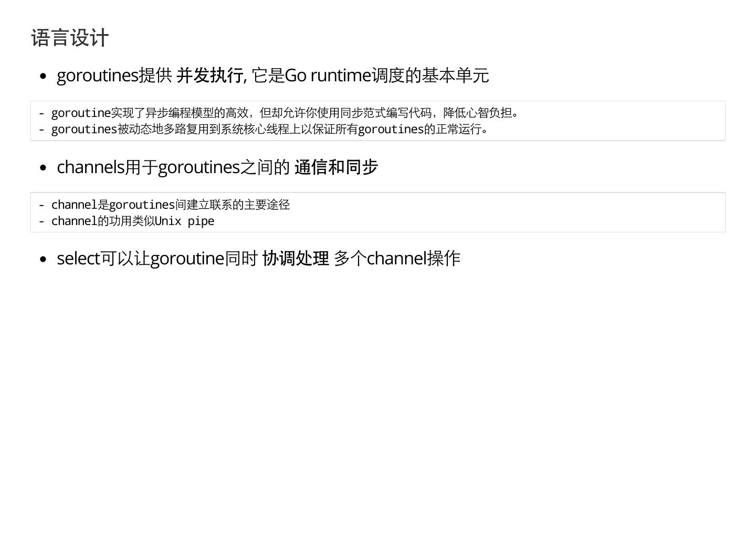
Task: Click the code line about goroutine实现了异步编程模型
Action: click(278, 113)
